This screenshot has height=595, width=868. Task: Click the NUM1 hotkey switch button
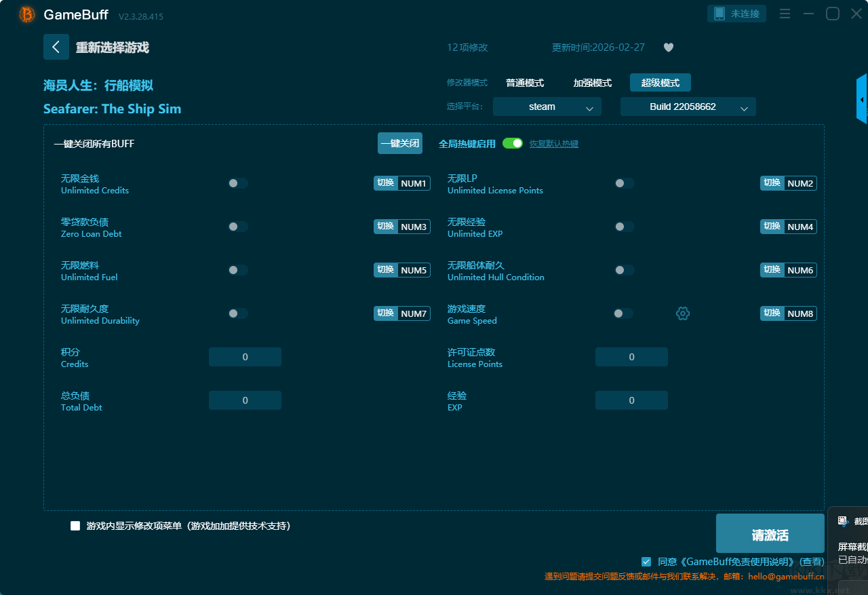(x=402, y=183)
